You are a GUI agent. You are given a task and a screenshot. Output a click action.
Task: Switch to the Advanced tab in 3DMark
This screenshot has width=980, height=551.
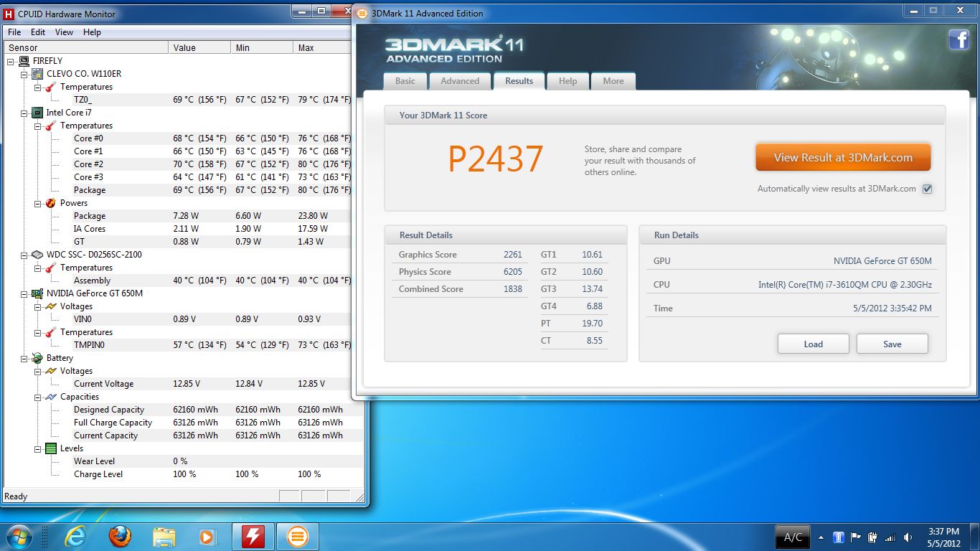(x=460, y=81)
